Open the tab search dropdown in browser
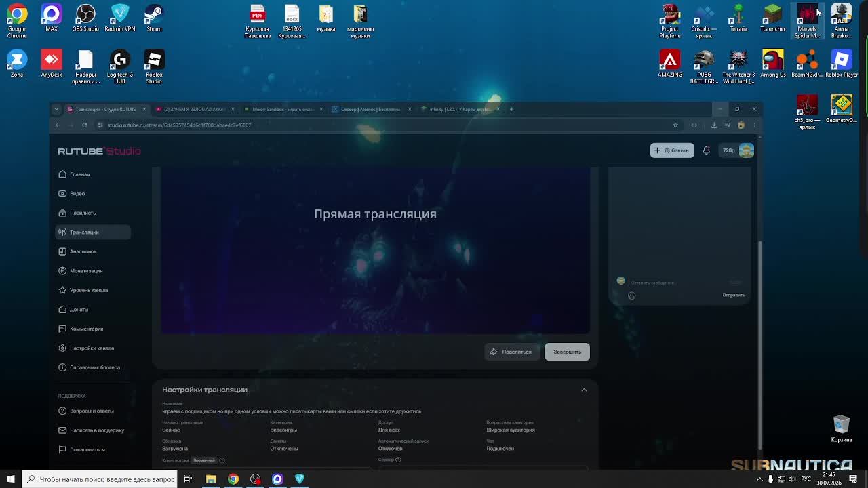This screenshot has width=868, height=488. coord(56,109)
